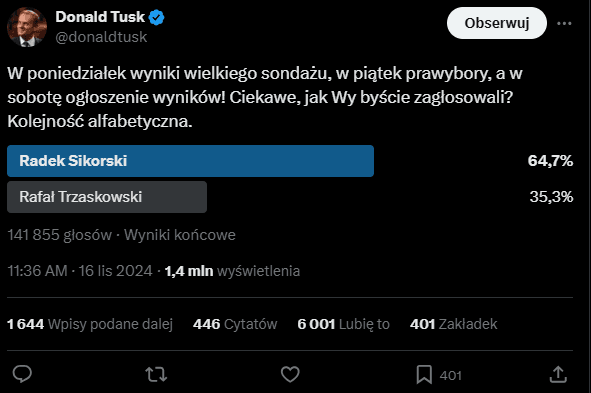Click the 1,4 mln wyświetlenia count
Viewport: 591px width, 393px height.
coord(232,271)
